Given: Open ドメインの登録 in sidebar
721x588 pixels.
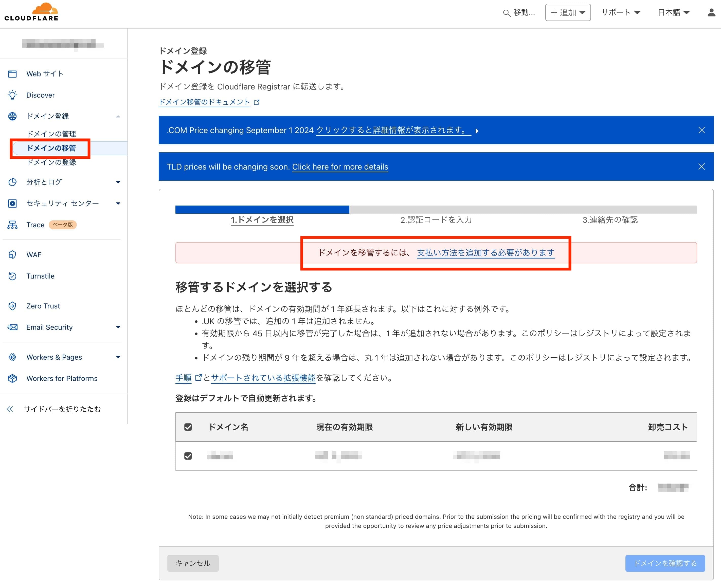Looking at the screenshot, I should tap(51, 162).
